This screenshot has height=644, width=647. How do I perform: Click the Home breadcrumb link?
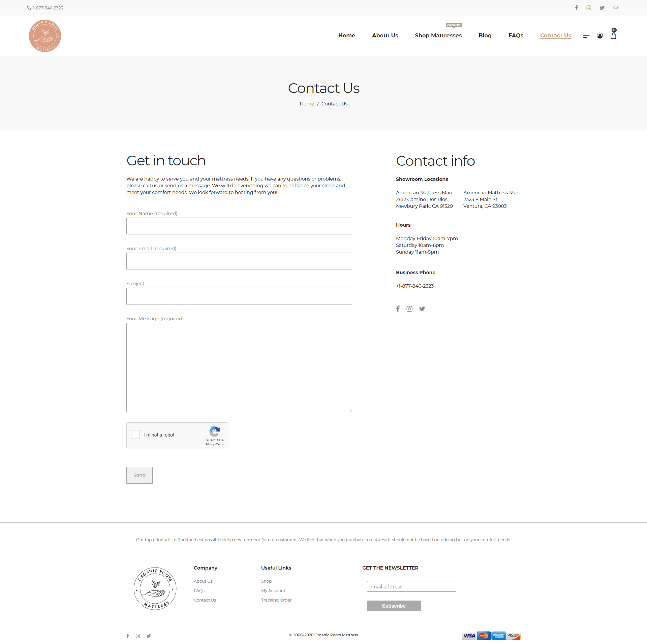[x=307, y=104]
